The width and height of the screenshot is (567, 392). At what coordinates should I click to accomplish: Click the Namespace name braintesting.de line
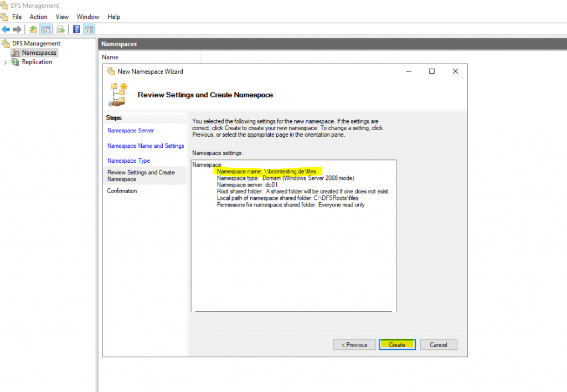click(x=266, y=172)
